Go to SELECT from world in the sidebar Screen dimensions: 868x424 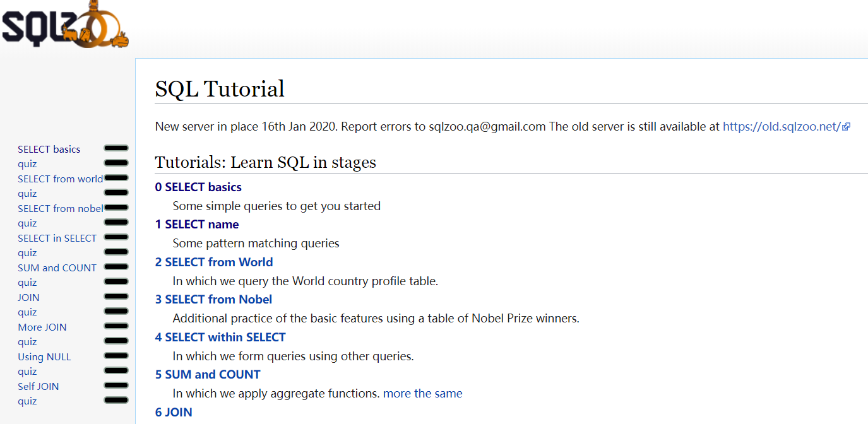[x=60, y=179]
